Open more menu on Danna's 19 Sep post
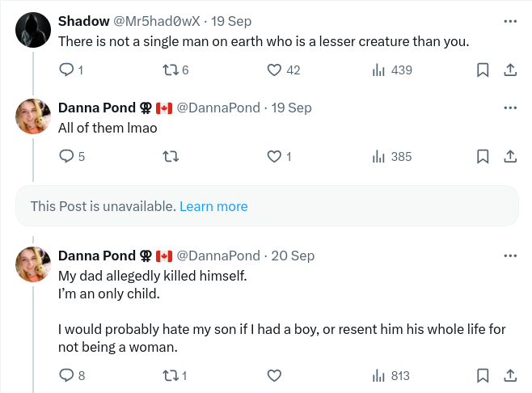The height and width of the screenshot is (393, 532). pos(510,108)
